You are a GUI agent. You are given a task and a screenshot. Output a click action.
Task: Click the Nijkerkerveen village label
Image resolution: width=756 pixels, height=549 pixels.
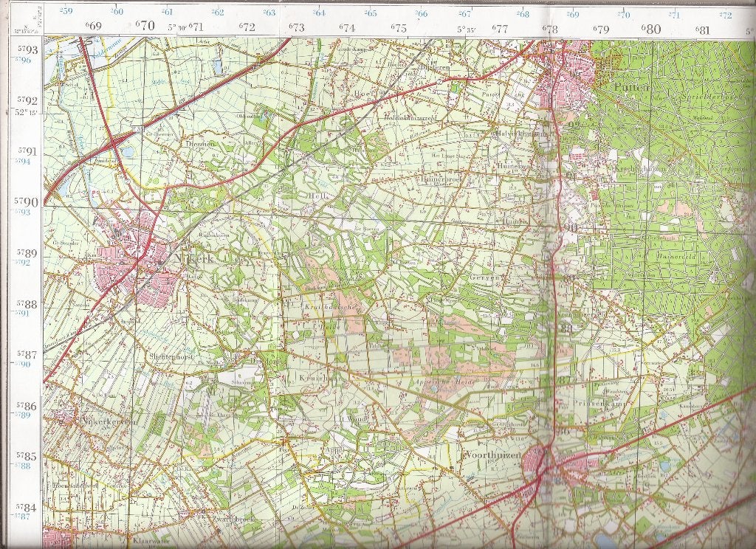111,421
